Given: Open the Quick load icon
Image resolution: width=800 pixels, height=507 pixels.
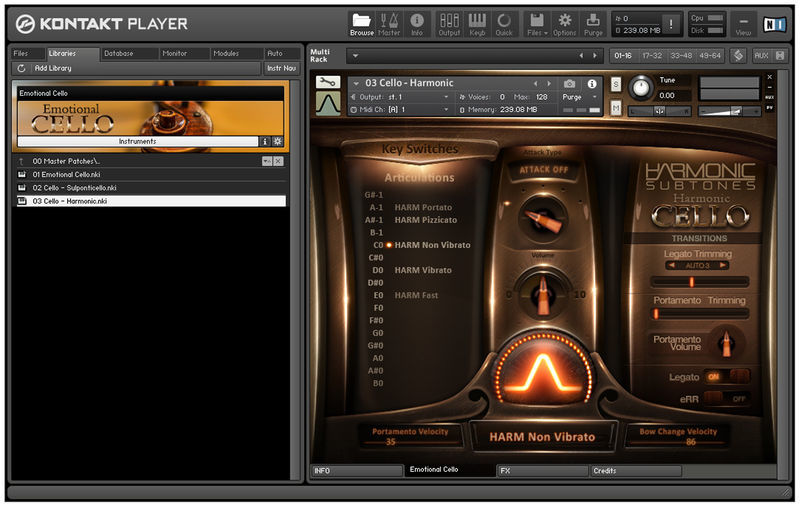Looking at the screenshot, I should [504, 24].
